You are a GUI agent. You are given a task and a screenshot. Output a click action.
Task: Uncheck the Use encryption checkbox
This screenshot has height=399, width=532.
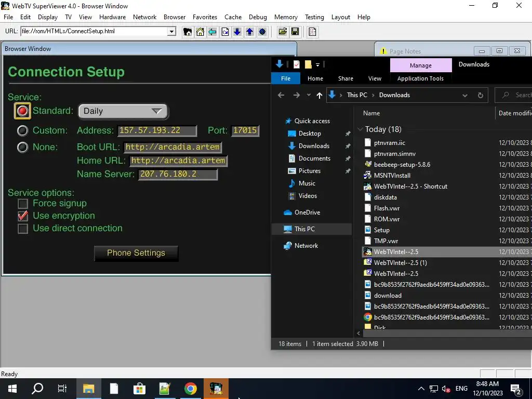[23, 216]
